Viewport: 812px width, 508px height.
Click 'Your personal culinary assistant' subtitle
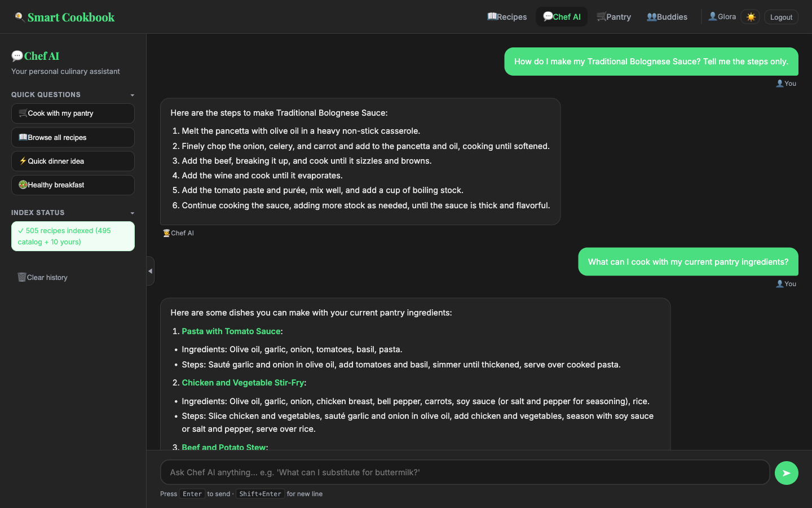pyautogui.click(x=65, y=72)
